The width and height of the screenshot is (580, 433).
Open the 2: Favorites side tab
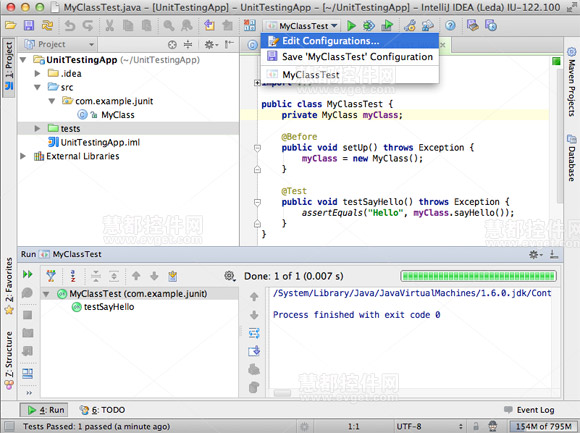pos(9,285)
